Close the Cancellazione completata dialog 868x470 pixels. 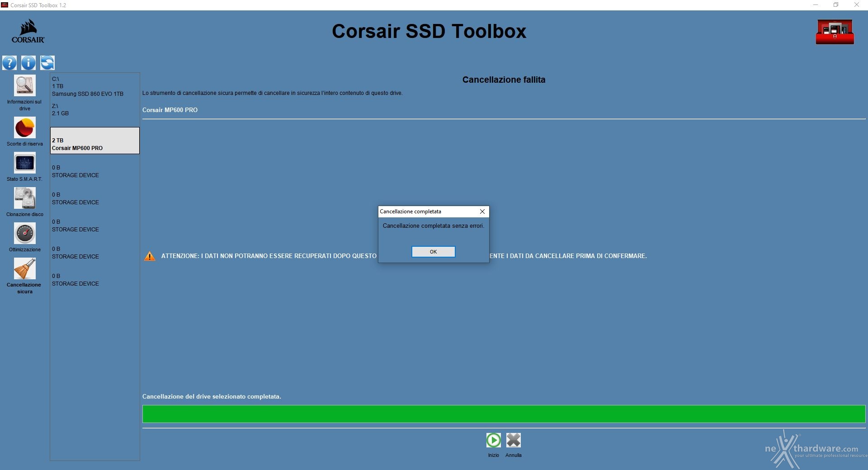click(x=482, y=211)
